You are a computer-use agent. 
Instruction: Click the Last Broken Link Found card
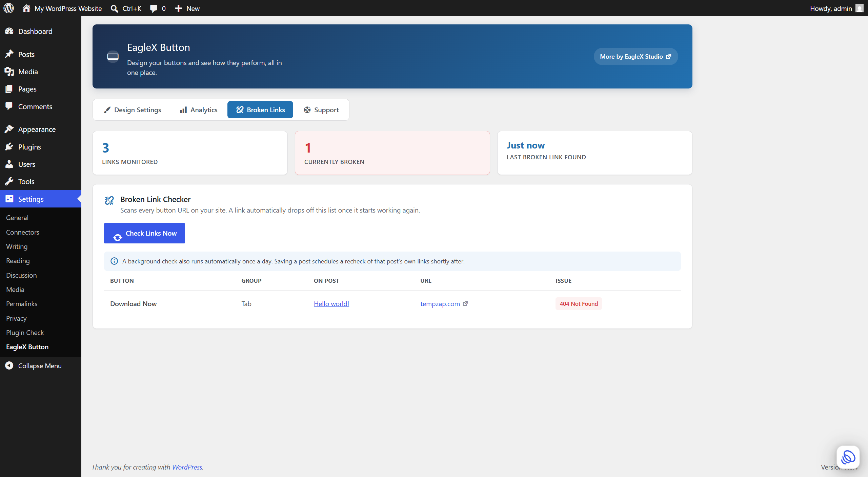595,153
